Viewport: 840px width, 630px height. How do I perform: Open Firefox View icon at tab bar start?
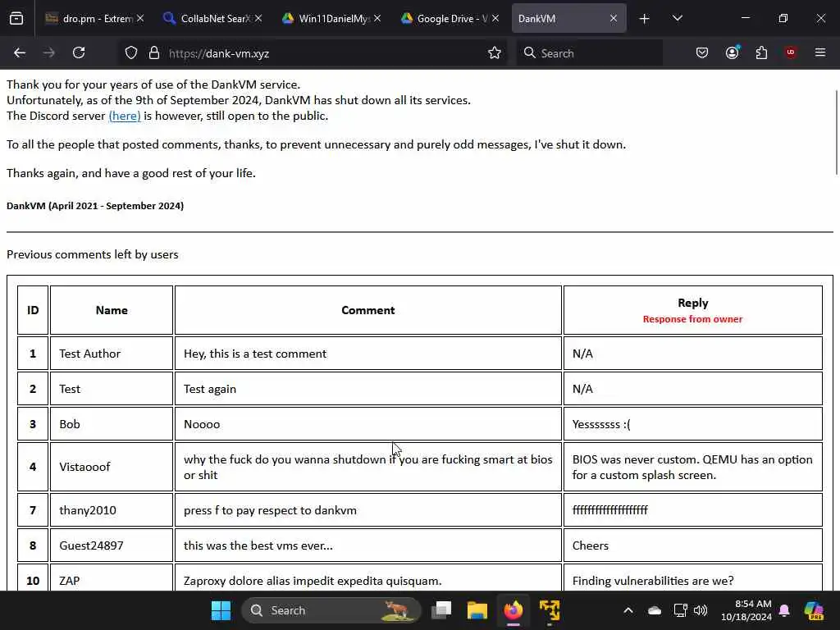16,19
